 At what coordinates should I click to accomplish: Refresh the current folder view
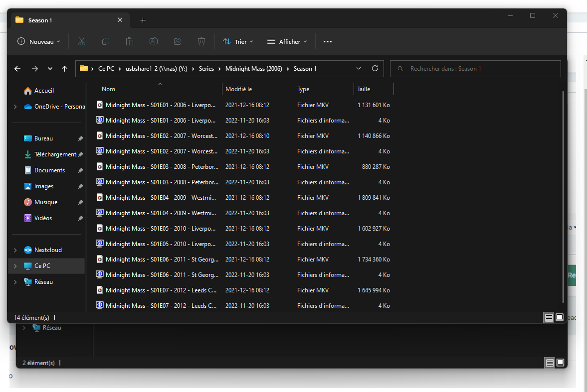point(375,69)
